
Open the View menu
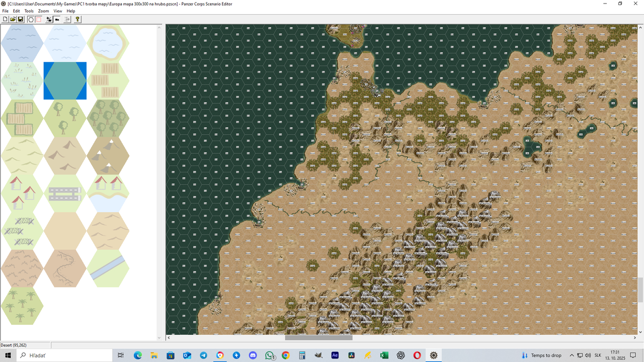[x=58, y=11]
